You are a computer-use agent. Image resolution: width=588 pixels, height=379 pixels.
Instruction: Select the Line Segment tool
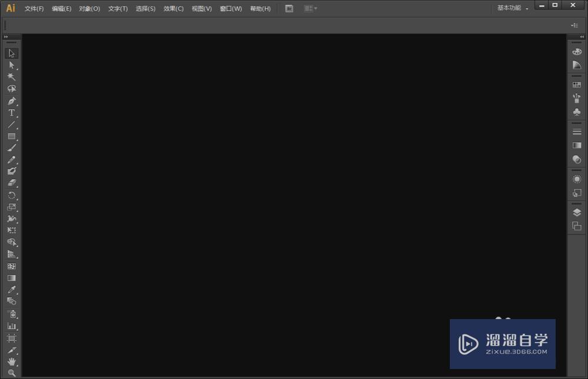12,125
